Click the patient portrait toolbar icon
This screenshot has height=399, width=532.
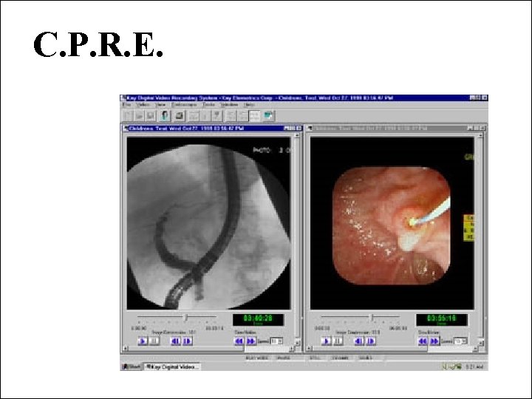165,116
